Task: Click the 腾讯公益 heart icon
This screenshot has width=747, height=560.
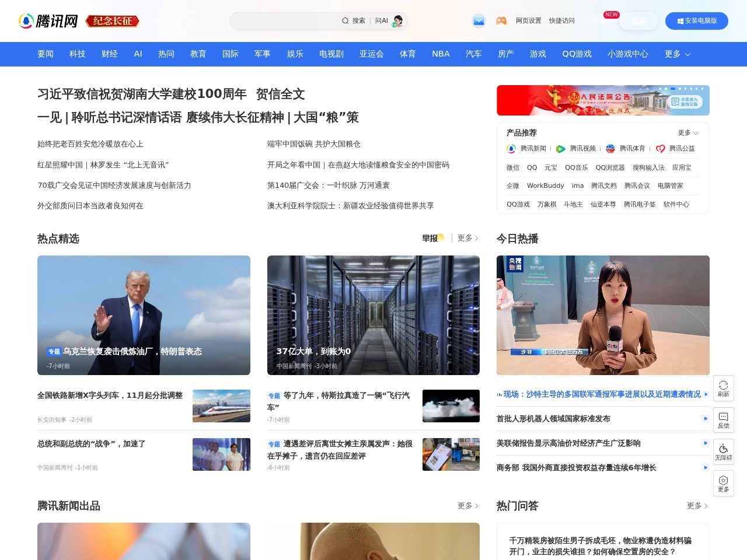Action: 661,149
